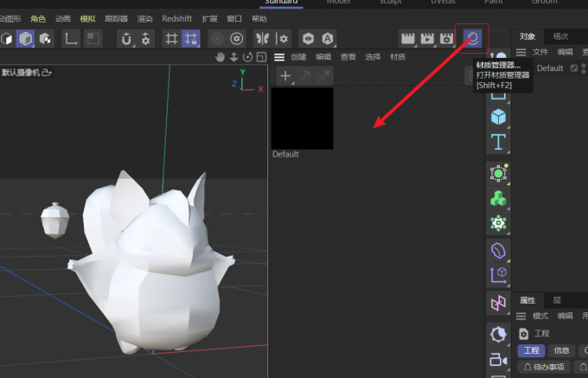Click the green gear ring generator icon

(x=498, y=223)
